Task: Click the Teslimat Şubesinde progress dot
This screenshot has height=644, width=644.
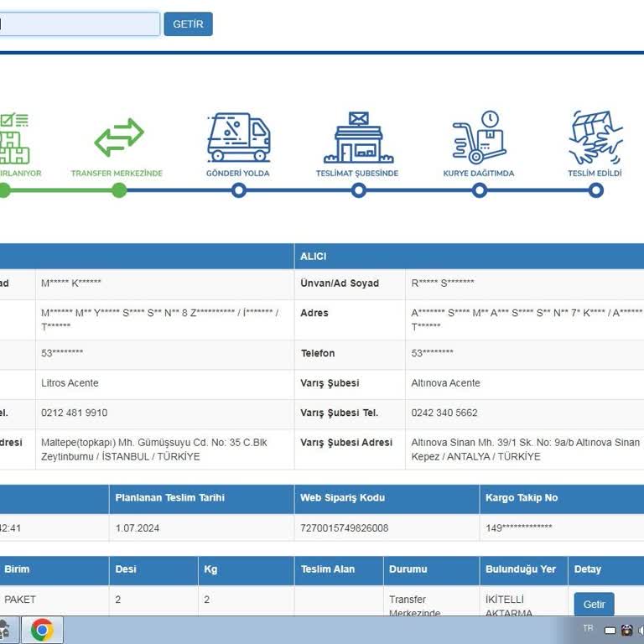Action: 359,190
